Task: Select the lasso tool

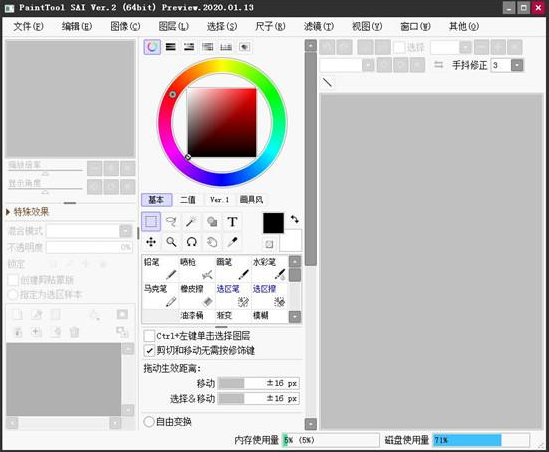Action: (171, 222)
